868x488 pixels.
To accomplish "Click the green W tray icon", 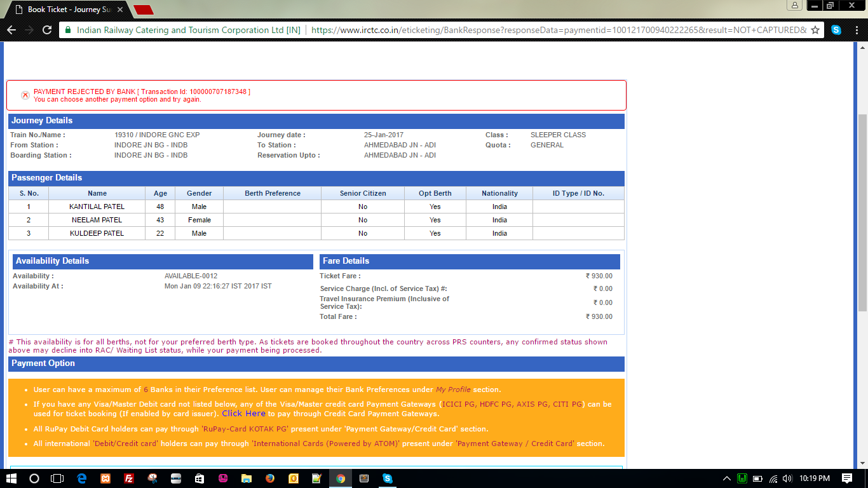I will pyautogui.click(x=742, y=478).
